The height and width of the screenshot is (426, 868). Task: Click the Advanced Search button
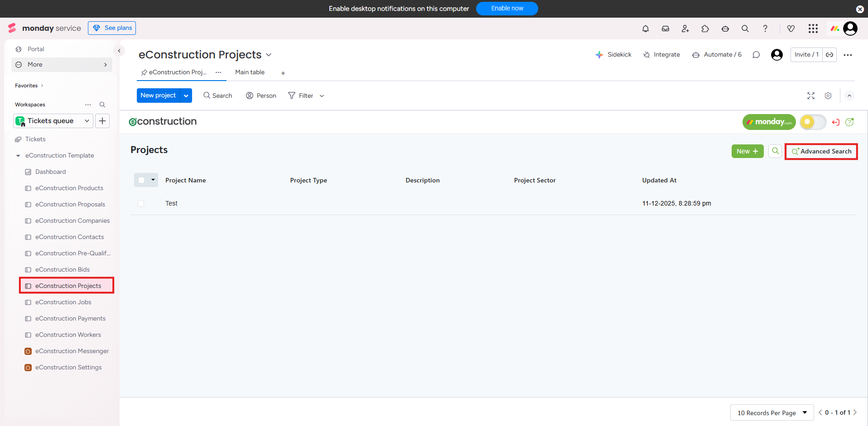click(821, 151)
